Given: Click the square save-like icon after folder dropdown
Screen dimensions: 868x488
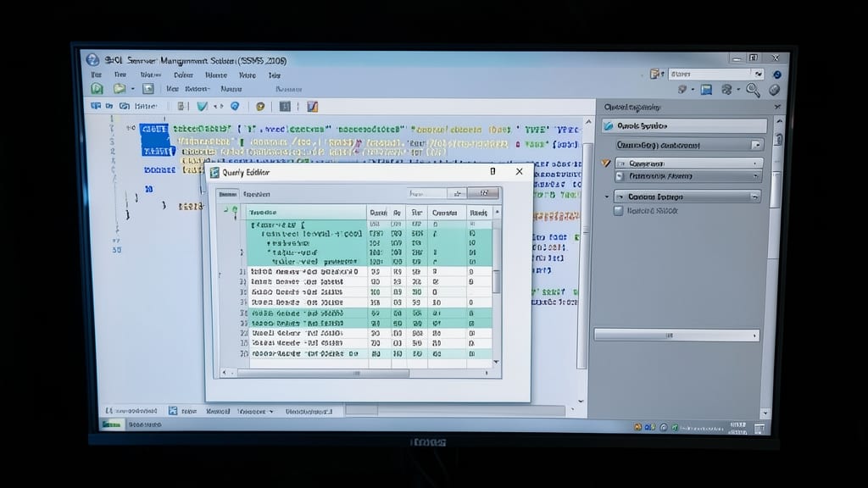Looking at the screenshot, I should (x=147, y=88).
